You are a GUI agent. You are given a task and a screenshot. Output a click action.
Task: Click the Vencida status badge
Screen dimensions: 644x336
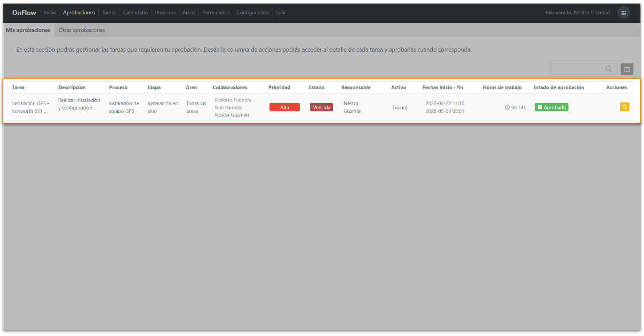[322, 107]
